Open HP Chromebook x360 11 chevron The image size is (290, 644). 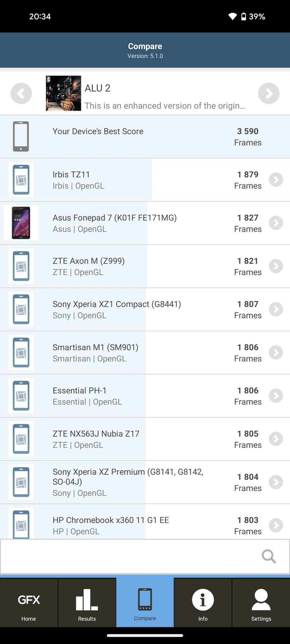point(276,525)
